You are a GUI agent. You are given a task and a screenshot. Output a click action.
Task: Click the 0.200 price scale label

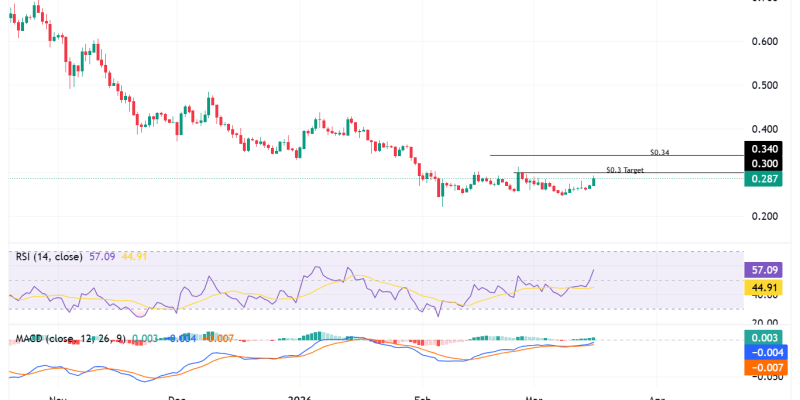point(765,216)
